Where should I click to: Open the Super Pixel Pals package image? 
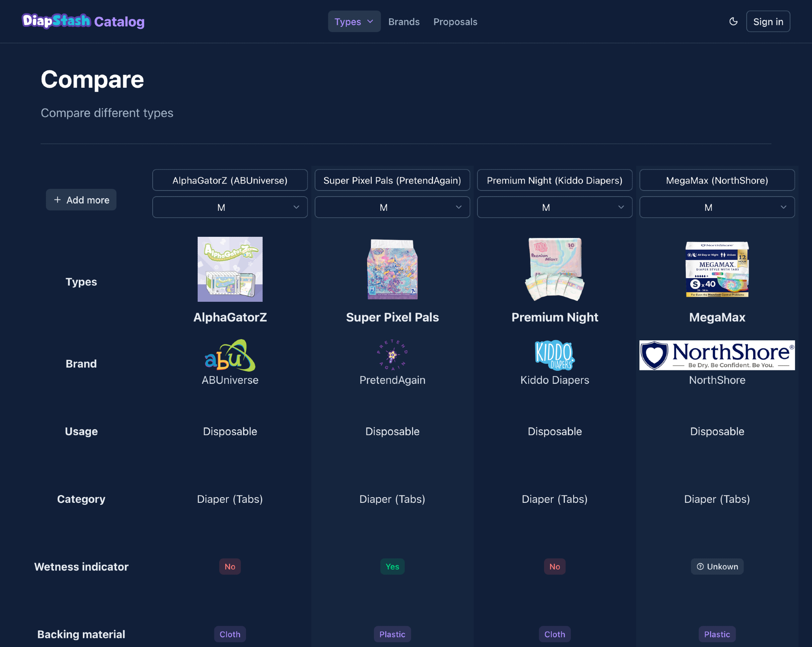click(392, 269)
